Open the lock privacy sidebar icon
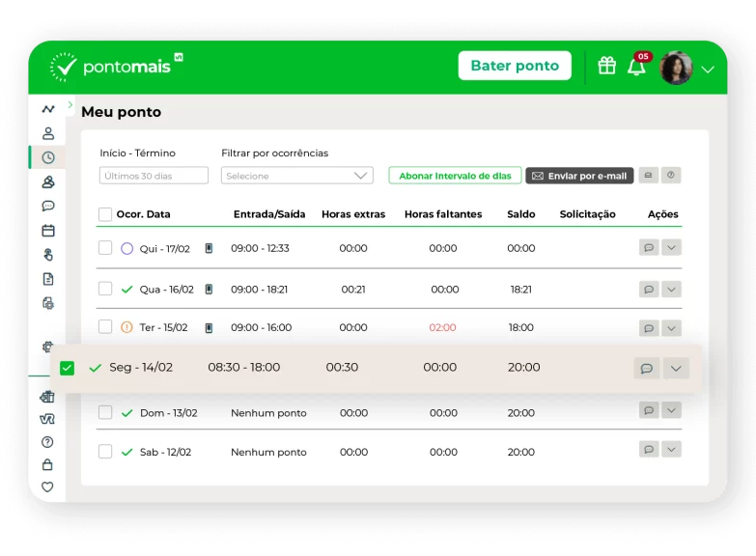756x556 pixels. point(47,464)
